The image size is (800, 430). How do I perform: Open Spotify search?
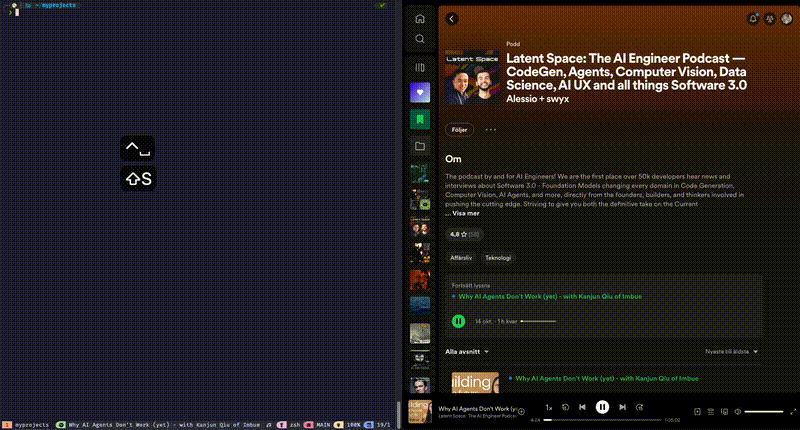click(x=420, y=39)
